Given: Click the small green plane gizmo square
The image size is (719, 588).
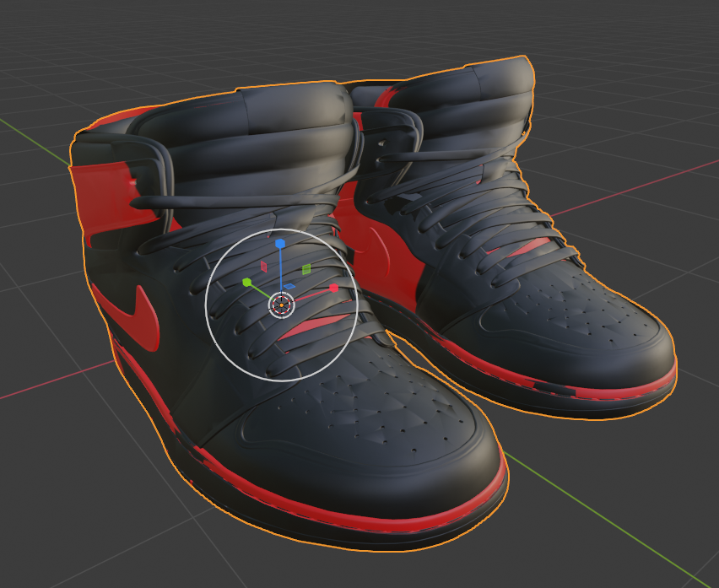Looking at the screenshot, I should point(306,269).
